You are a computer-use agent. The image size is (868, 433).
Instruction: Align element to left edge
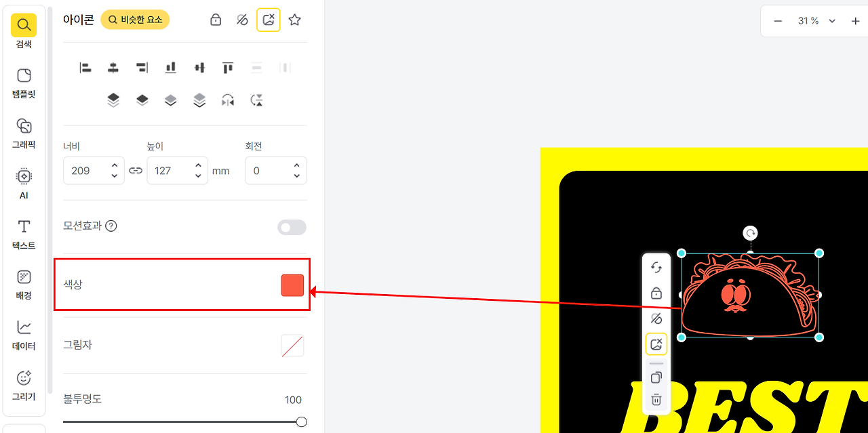click(85, 68)
